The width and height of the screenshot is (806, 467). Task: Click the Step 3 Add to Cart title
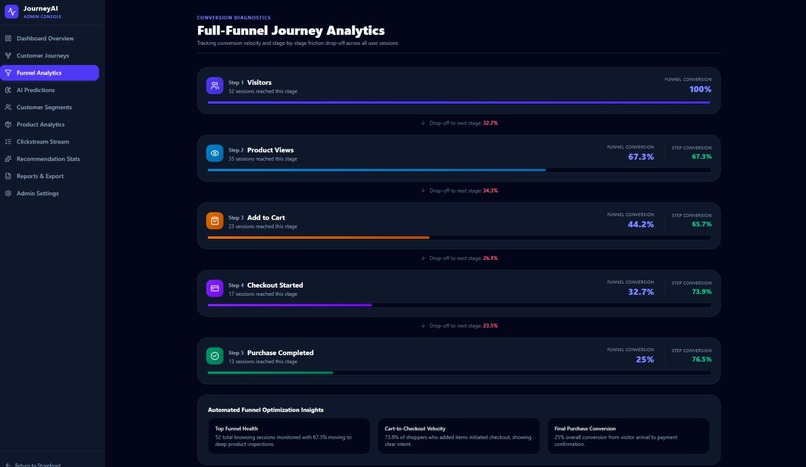point(257,217)
